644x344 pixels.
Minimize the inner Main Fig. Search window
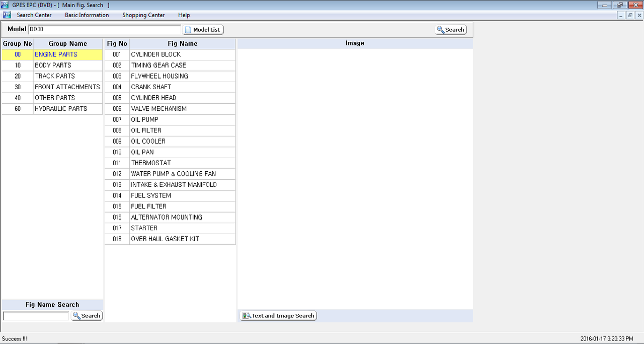622,16
